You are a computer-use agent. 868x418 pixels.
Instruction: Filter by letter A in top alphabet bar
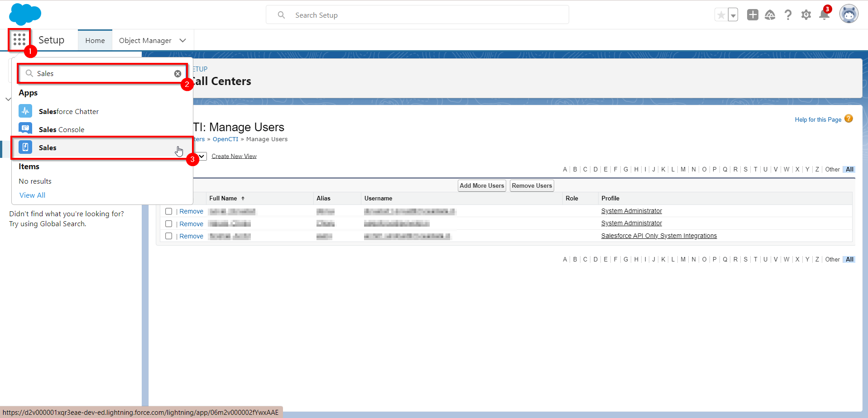point(565,169)
